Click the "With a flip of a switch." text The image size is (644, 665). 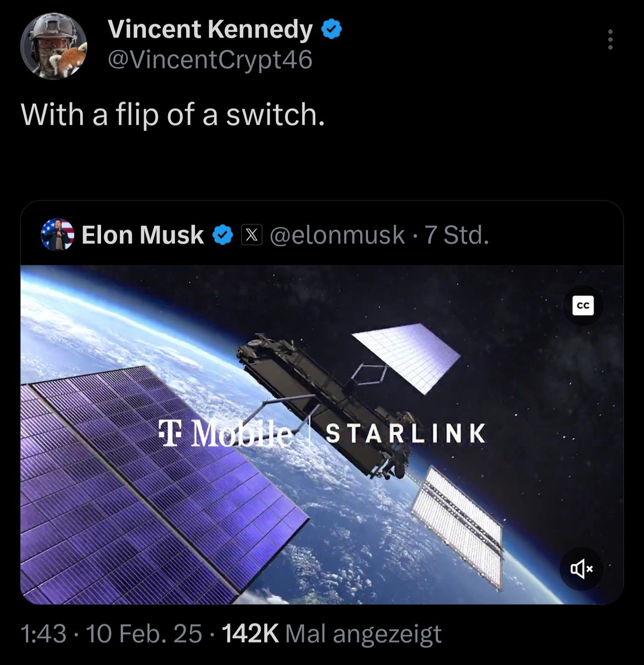173,115
